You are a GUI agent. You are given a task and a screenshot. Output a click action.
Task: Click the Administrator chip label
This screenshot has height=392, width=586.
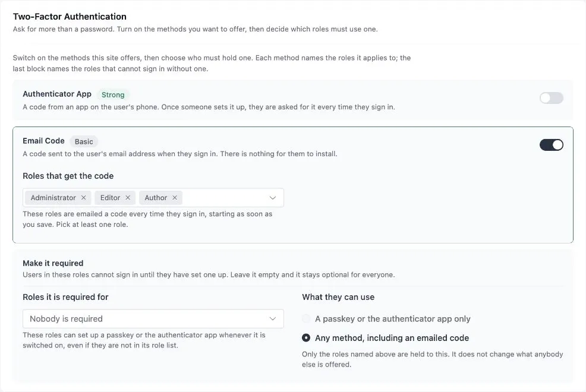coord(53,198)
